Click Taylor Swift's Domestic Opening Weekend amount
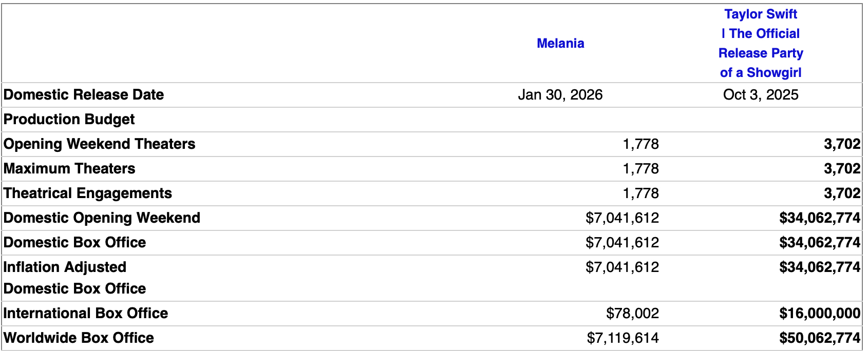Viewport: 868px width, 351px height. point(819,218)
